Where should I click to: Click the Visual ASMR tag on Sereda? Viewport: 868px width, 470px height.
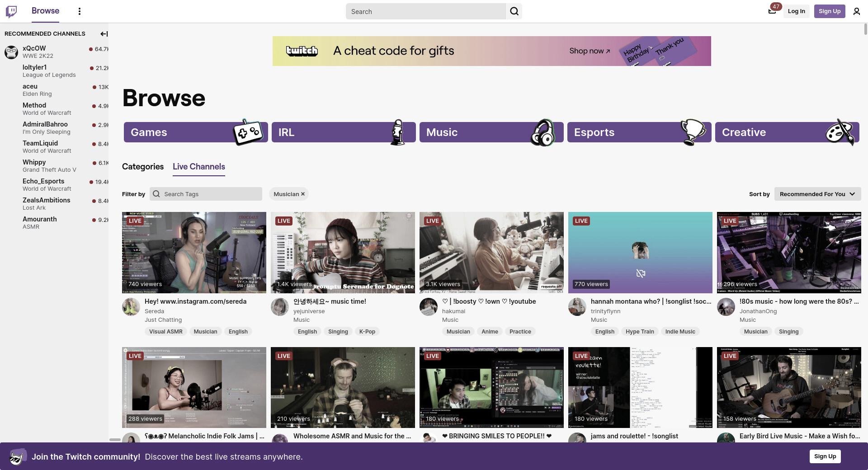[x=166, y=331]
